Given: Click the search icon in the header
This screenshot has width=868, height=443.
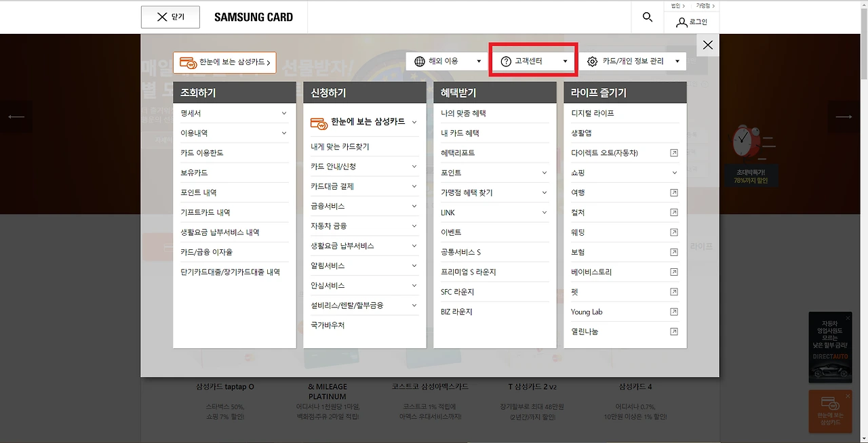Looking at the screenshot, I should pos(647,17).
